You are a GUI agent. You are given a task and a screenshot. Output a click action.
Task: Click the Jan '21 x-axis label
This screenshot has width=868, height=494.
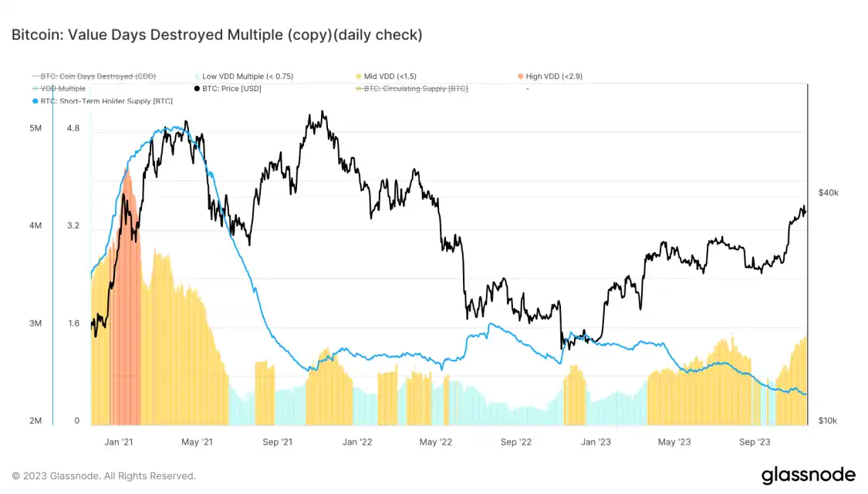click(119, 442)
